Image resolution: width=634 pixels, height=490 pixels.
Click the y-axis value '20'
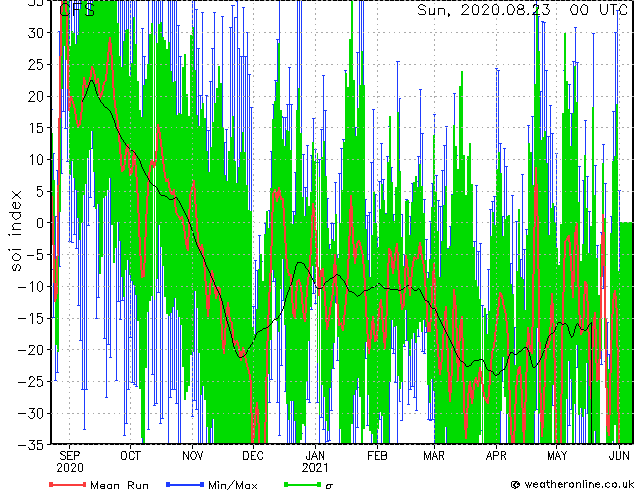point(35,96)
